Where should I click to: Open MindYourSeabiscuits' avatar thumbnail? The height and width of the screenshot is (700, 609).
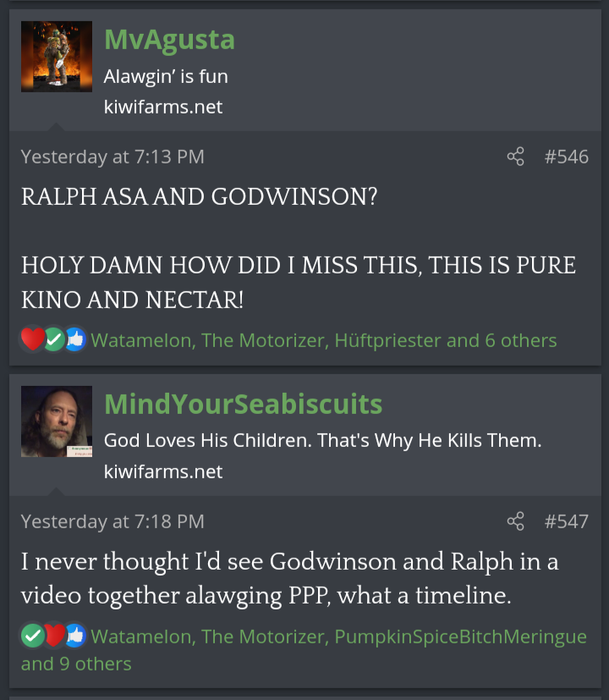coord(57,422)
